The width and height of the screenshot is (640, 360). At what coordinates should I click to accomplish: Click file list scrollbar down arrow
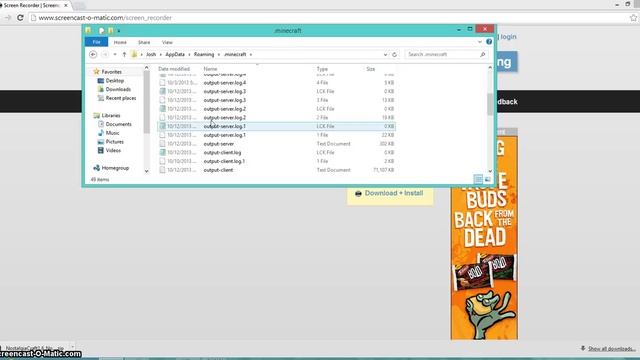(x=490, y=171)
